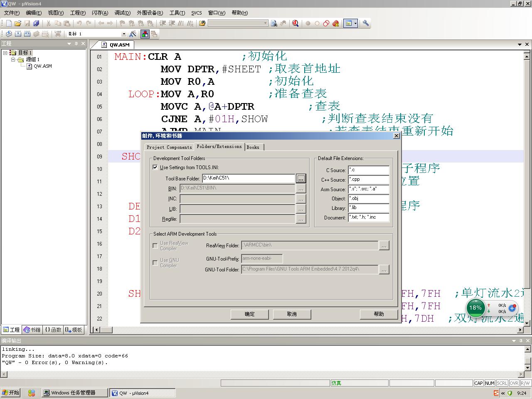
Task: Switch to 书籍 panel tab
Action: coord(32,330)
